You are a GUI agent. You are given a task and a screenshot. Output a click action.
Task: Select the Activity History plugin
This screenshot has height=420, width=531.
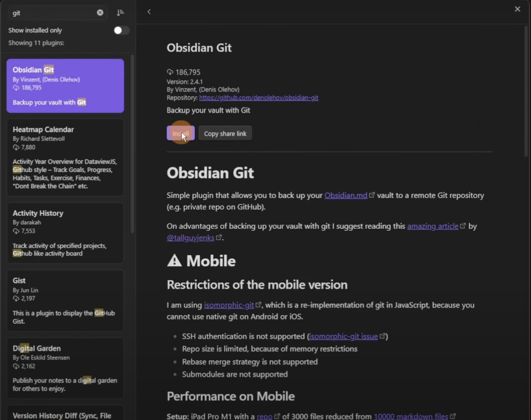65,233
